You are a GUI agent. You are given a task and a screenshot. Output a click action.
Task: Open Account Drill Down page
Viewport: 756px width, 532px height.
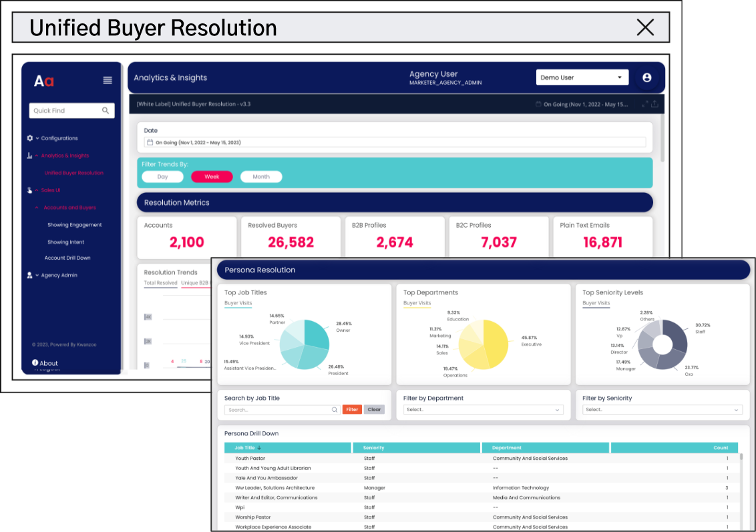pyautogui.click(x=67, y=258)
